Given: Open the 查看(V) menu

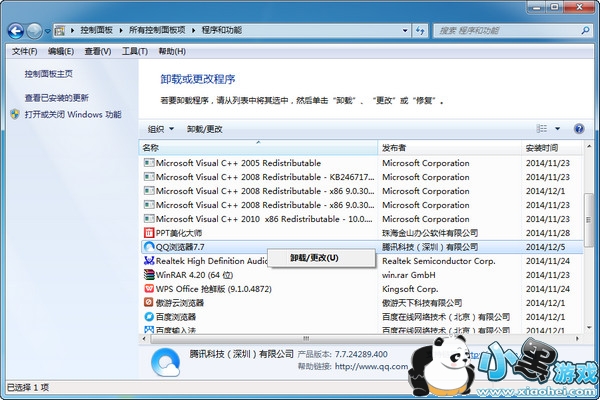Looking at the screenshot, I should point(98,51).
